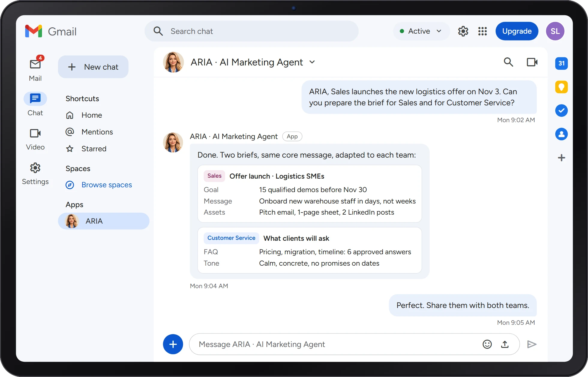The width and height of the screenshot is (588, 377).
Task: Open Settings in the left rail
Action: [x=35, y=174]
